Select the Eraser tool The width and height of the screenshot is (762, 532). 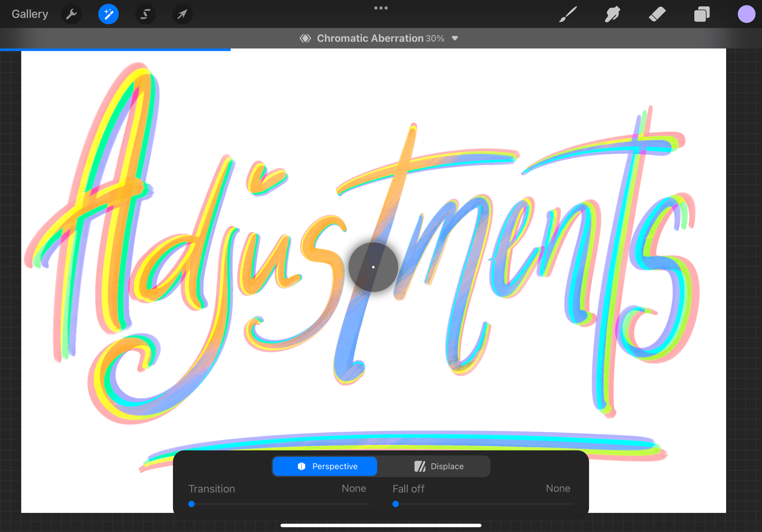[657, 14]
